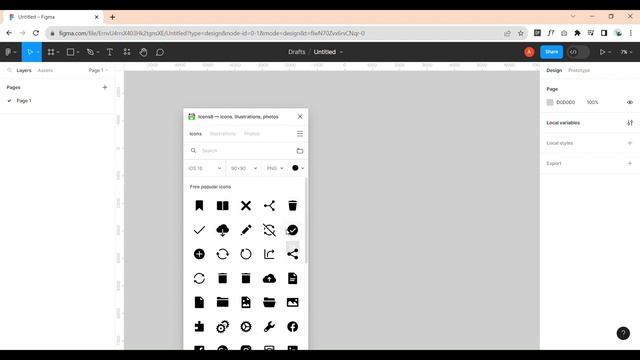Close the Icons8 plugin window
This screenshot has height=360, width=640.
pyautogui.click(x=300, y=117)
